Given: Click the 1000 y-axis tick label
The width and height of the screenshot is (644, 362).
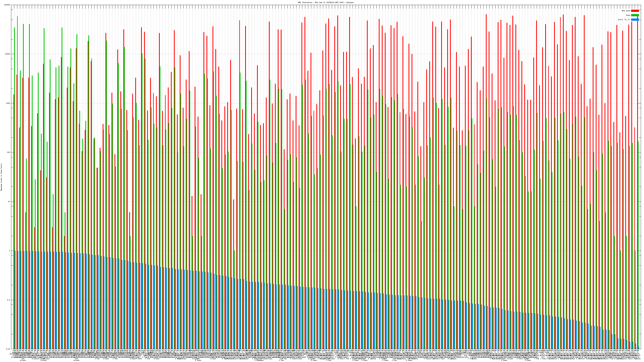Looking at the screenshot, I should pos(8,103).
